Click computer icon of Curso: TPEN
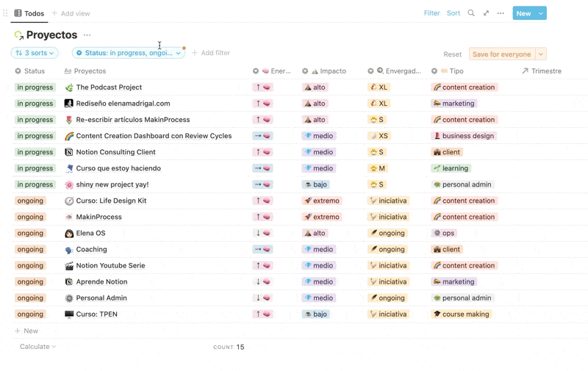 (69, 314)
